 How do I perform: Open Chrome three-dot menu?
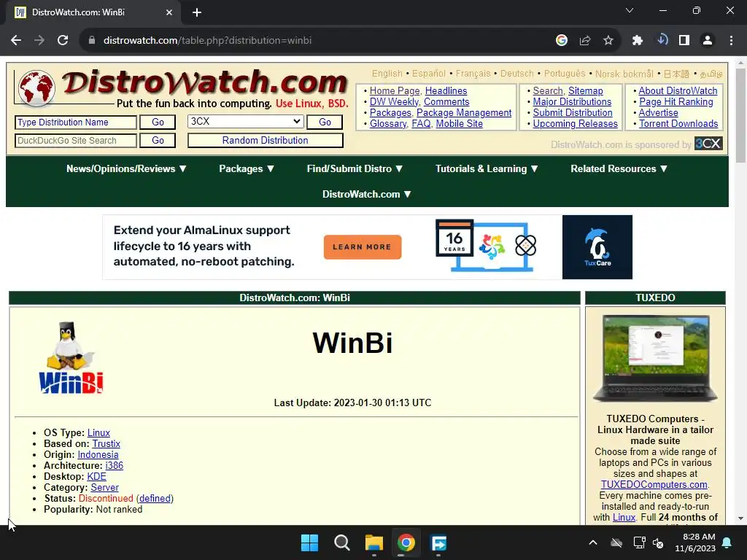731,41
